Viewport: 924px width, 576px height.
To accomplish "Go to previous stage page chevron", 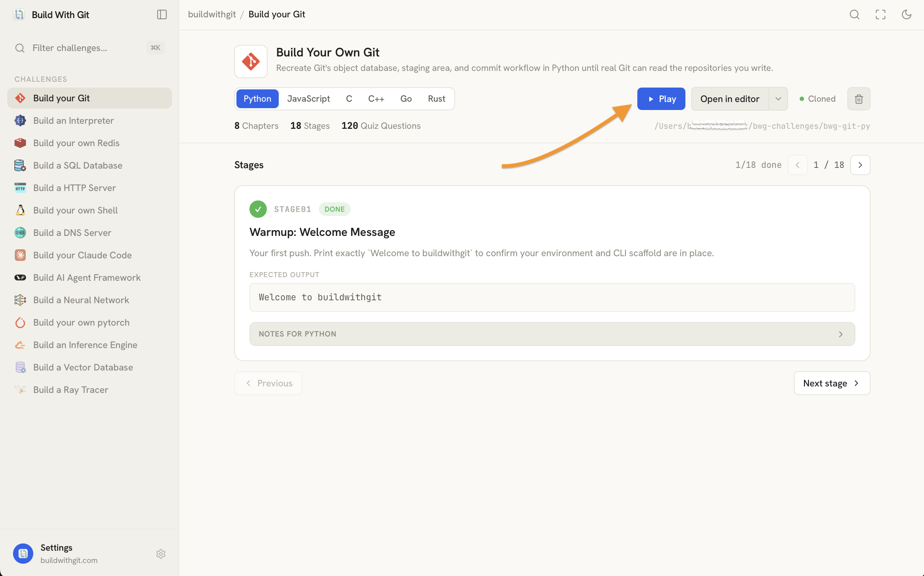I will tap(797, 165).
